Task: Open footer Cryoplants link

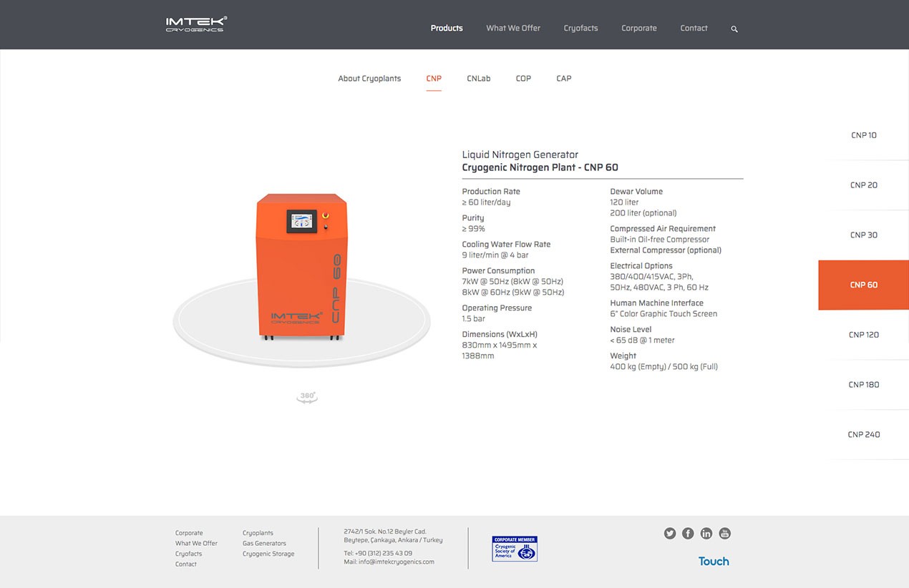Action: point(258,533)
